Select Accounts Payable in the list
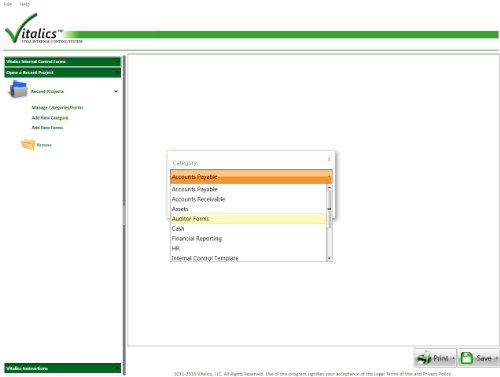 (x=248, y=189)
